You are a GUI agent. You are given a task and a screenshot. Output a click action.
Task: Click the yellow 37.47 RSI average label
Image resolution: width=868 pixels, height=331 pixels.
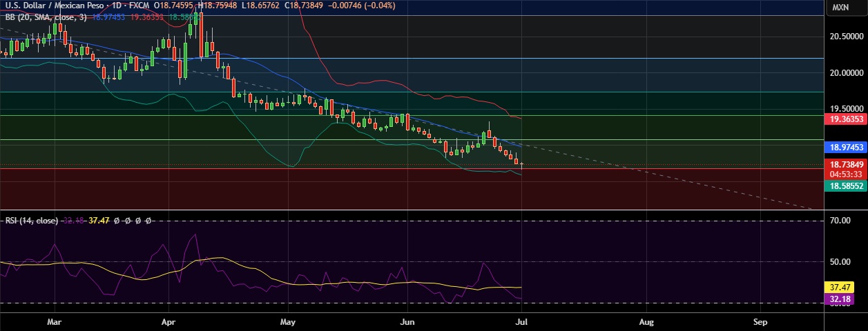tap(839, 287)
